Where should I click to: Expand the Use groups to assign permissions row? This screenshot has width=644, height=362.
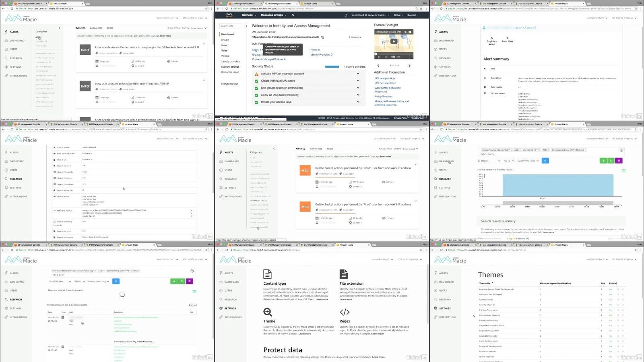point(358,88)
